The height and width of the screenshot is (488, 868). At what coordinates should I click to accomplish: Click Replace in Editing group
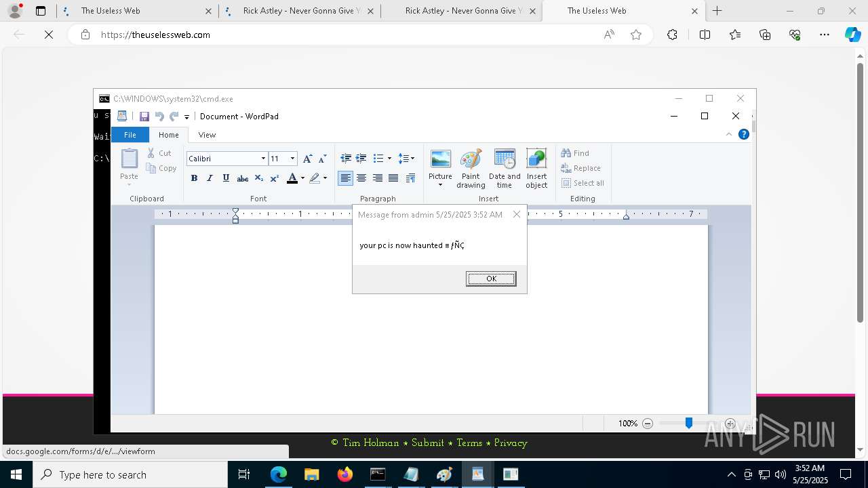[x=581, y=168]
